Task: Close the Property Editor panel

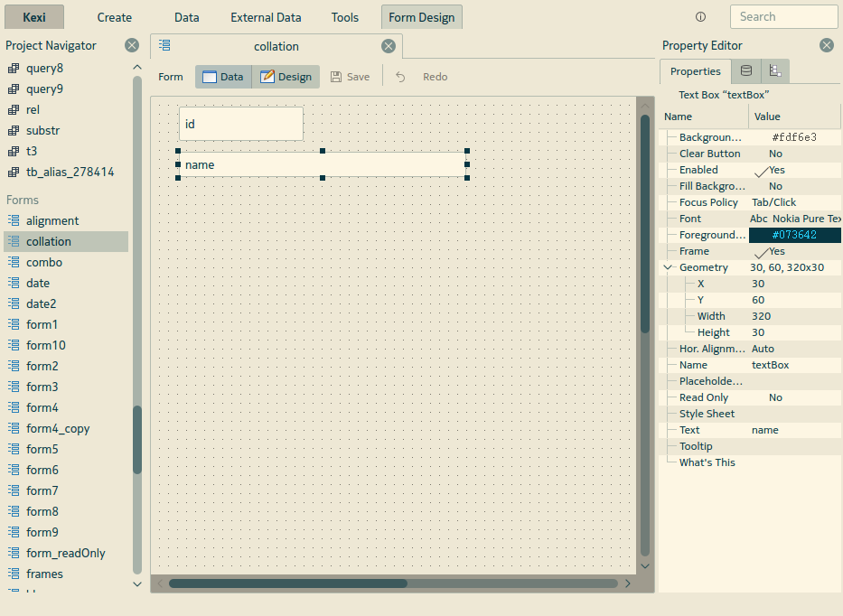Action: click(826, 45)
